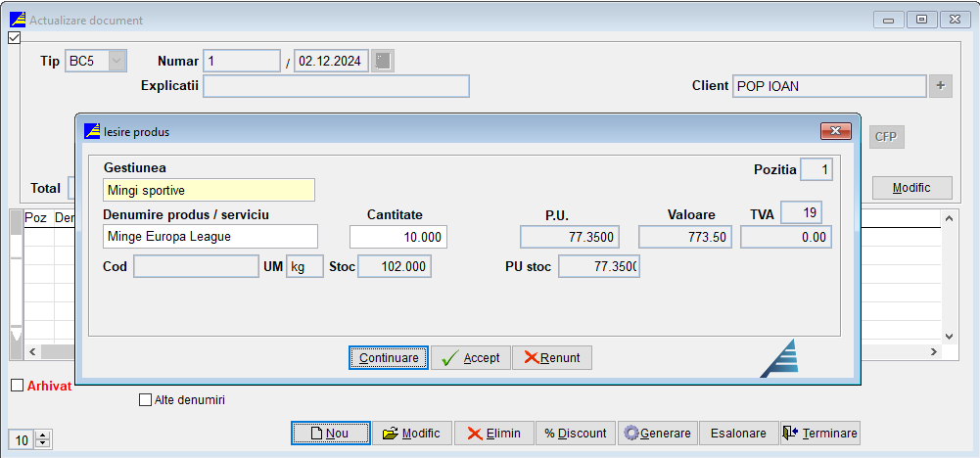Click the Continuare button
Viewport: 980px width, 458px height.
point(388,358)
